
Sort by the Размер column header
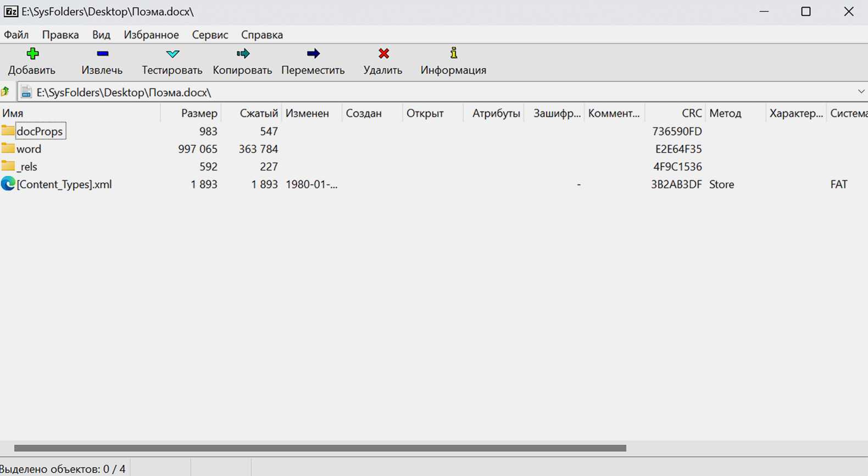click(199, 113)
